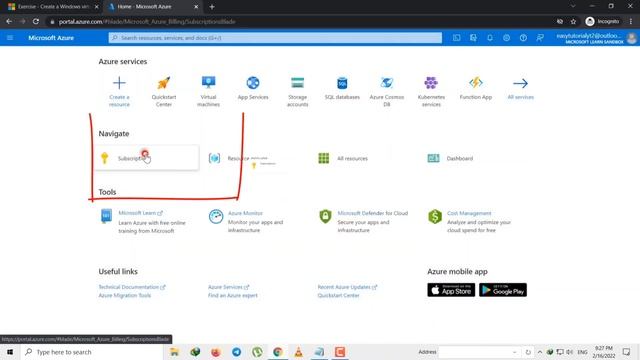Open portal settings gear
Image resolution: width=640 pixels, height=360 pixels.
point(507,38)
